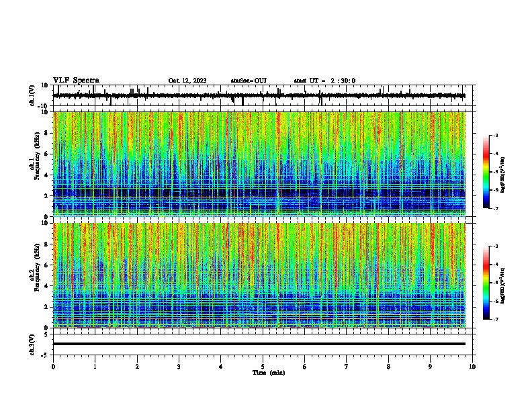Click the "ch.1(V)" vertical axis label
The height and width of the screenshot is (411, 532).
(x=32, y=95)
